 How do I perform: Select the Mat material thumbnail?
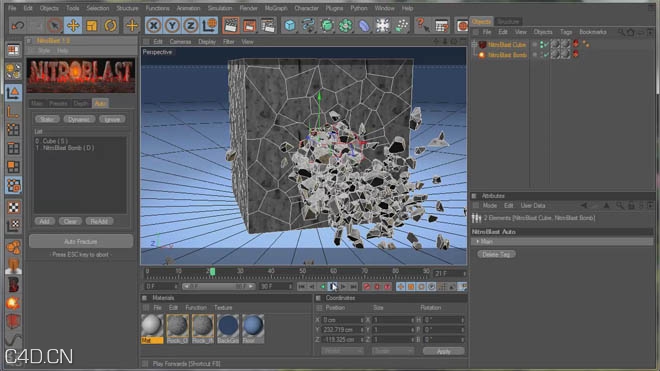click(152, 328)
